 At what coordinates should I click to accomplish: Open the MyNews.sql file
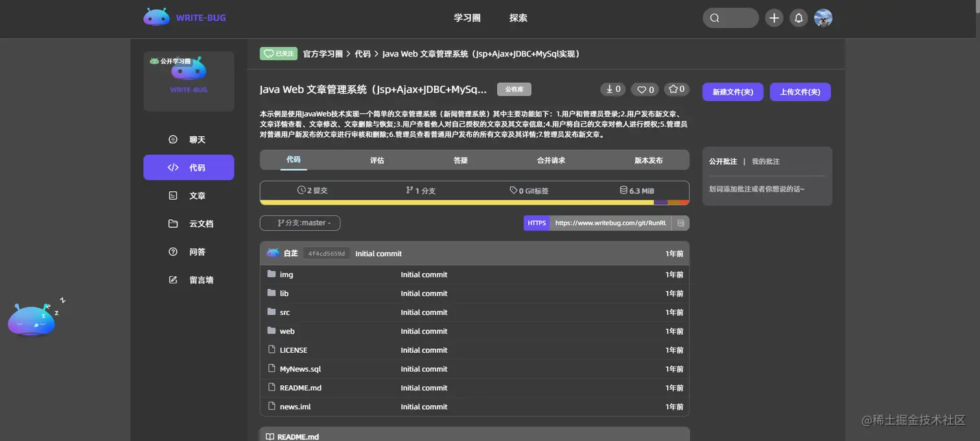pyautogui.click(x=300, y=368)
